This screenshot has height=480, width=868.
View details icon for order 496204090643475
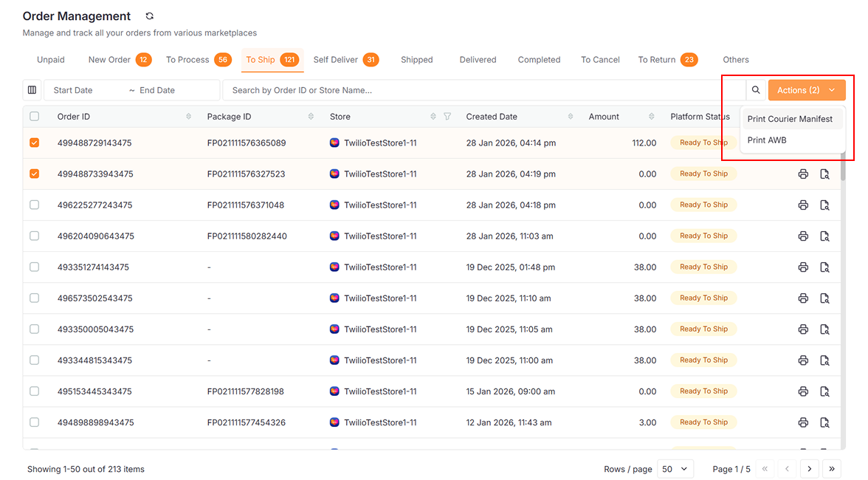pos(825,236)
